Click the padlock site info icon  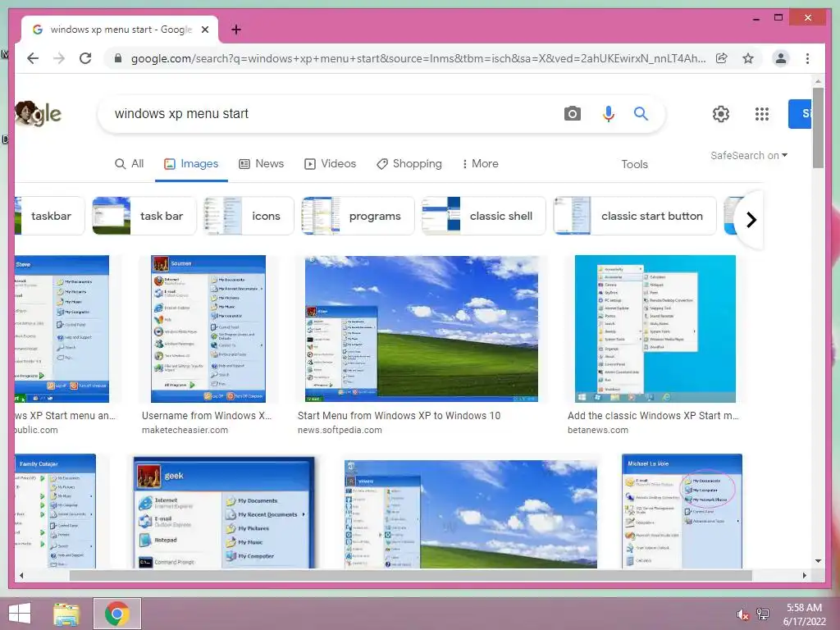click(118, 58)
